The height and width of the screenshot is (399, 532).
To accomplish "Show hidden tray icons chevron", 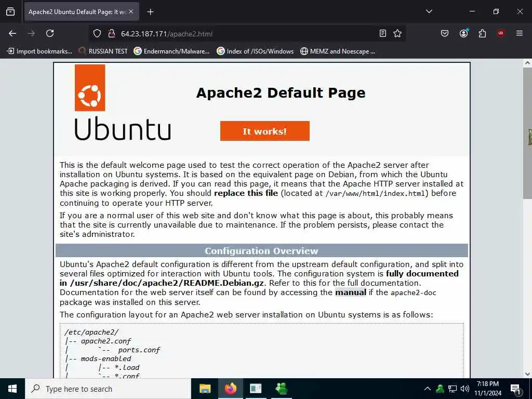I will pyautogui.click(x=428, y=389).
